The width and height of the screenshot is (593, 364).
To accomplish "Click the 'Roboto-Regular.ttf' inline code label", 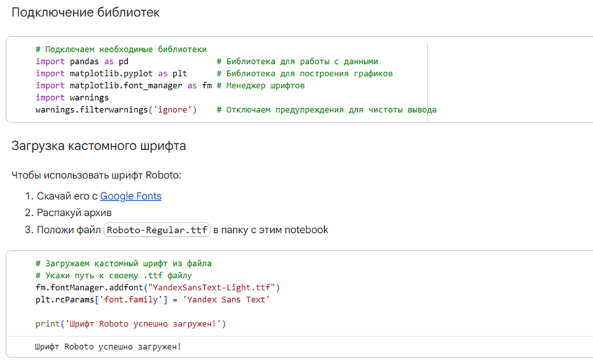I will [x=157, y=230].
